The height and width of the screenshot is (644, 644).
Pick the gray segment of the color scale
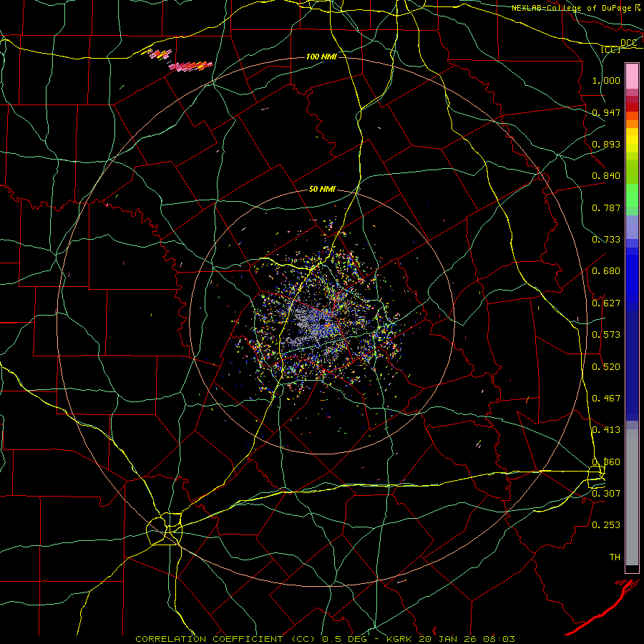pyautogui.click(x=632, y=497)
